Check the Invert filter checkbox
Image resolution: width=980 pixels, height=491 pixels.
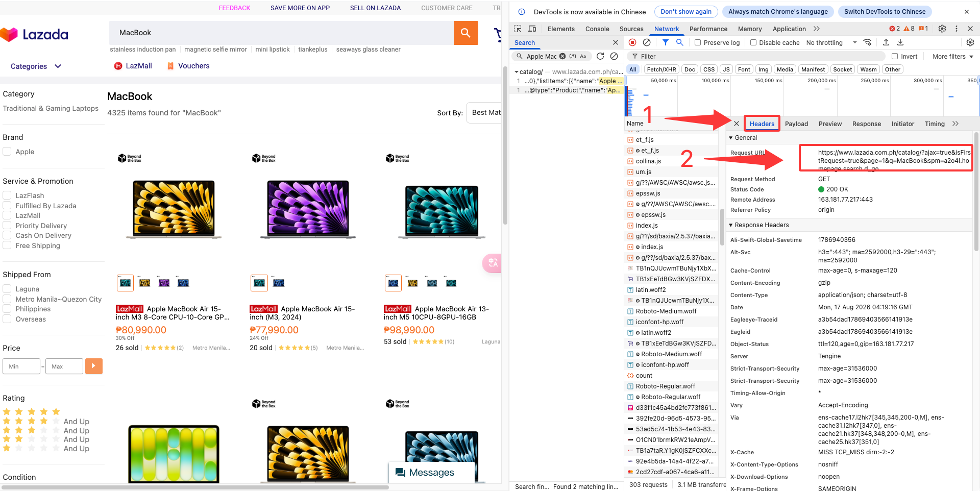(895, 56)
